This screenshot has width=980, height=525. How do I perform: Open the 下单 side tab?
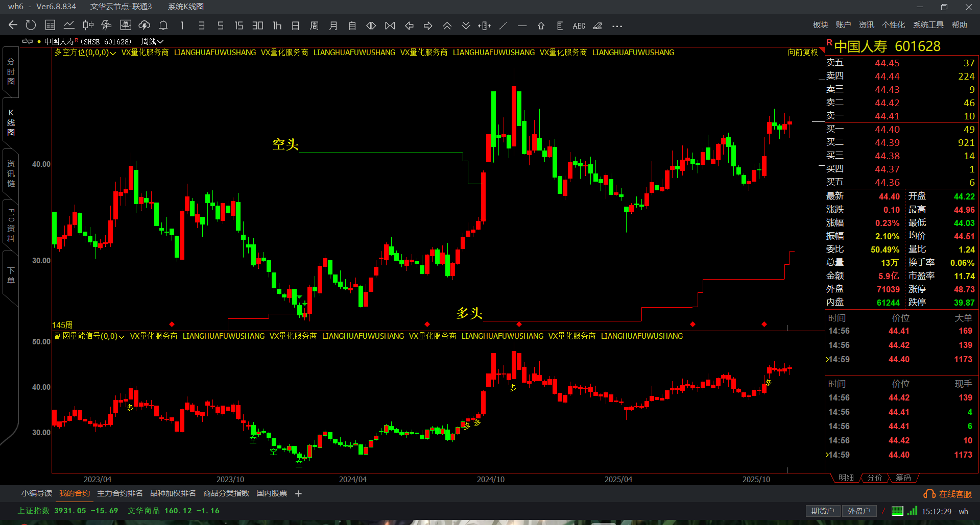11,276
